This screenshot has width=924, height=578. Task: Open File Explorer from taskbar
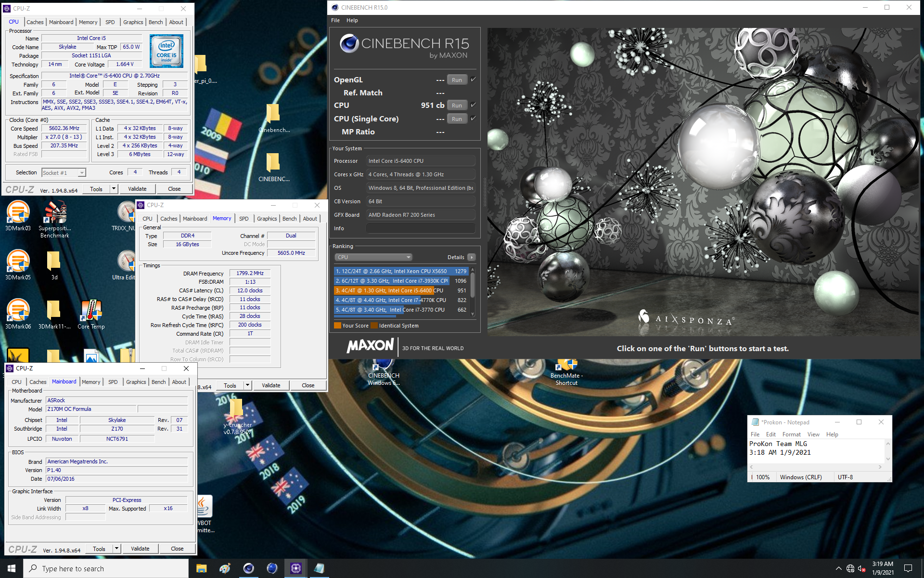click(201, 568)
